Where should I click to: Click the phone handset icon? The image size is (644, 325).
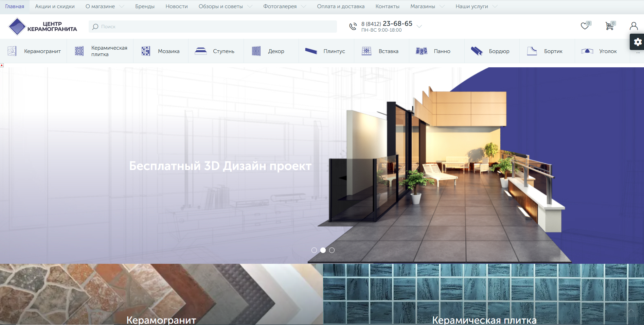(x=353, y=27)
